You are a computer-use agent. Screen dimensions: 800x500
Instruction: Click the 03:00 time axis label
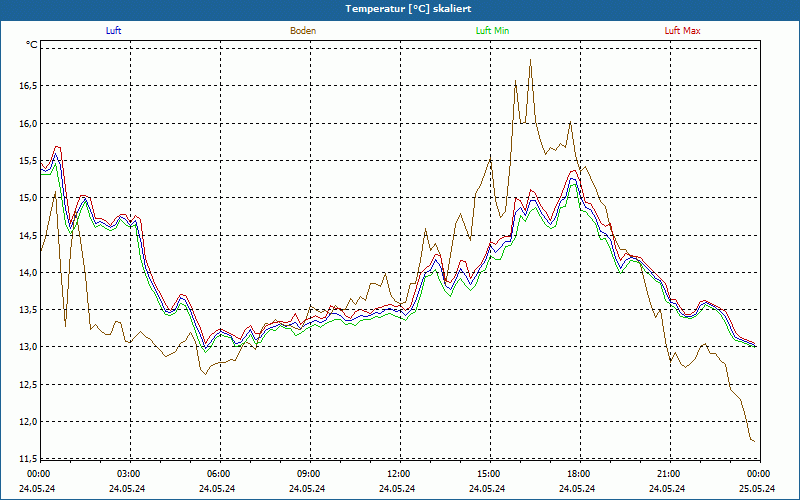tap(130, 474)
